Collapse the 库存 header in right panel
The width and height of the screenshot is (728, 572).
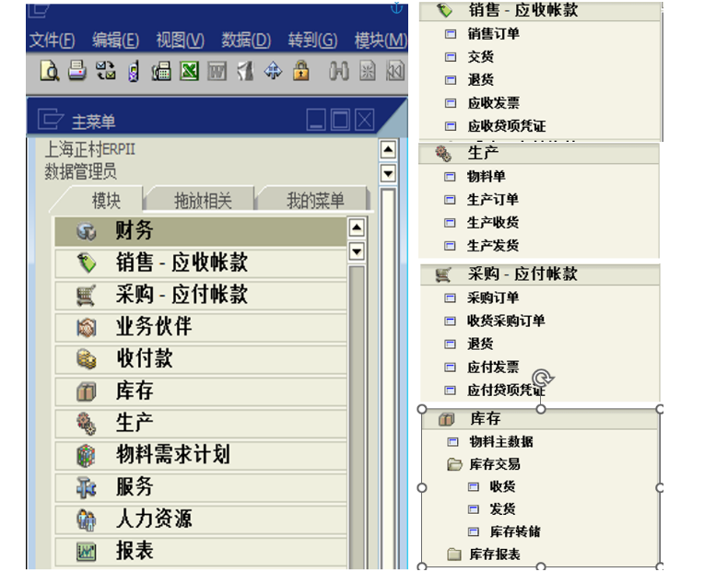click(541, 418)
